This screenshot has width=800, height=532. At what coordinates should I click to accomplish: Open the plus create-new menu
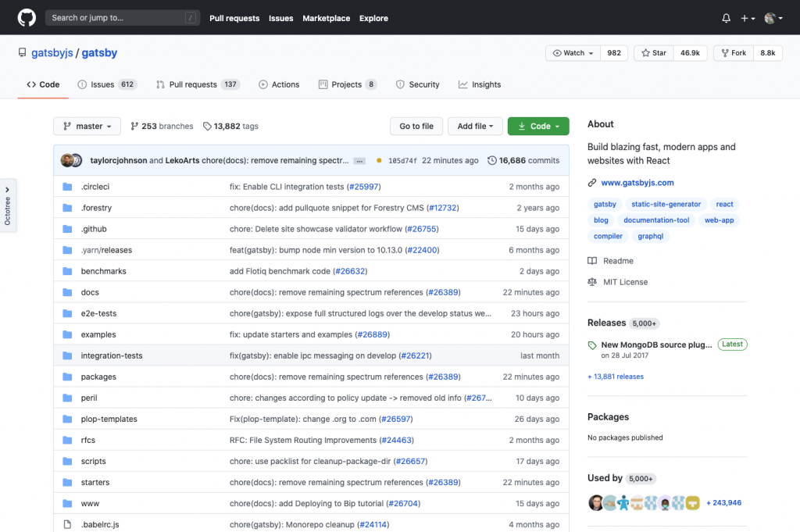(748, 19)
